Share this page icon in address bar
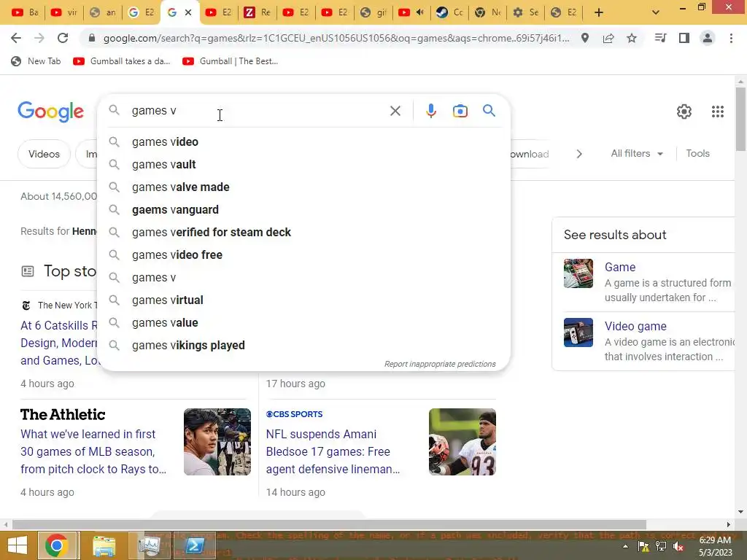This screenshot has width=747, height=560. point(608,38)
